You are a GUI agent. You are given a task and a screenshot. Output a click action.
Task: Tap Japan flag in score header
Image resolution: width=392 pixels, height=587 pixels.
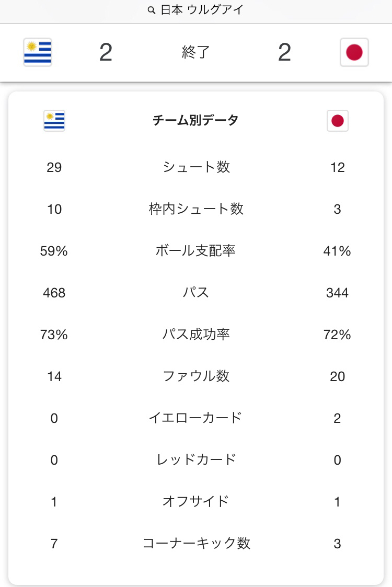point(354,52)
